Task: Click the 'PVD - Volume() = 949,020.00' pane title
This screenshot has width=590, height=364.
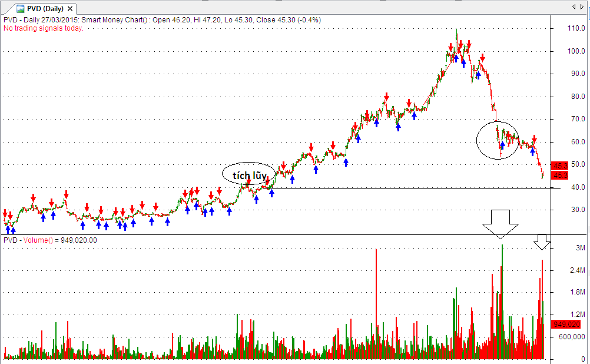Action: (50, 240)
